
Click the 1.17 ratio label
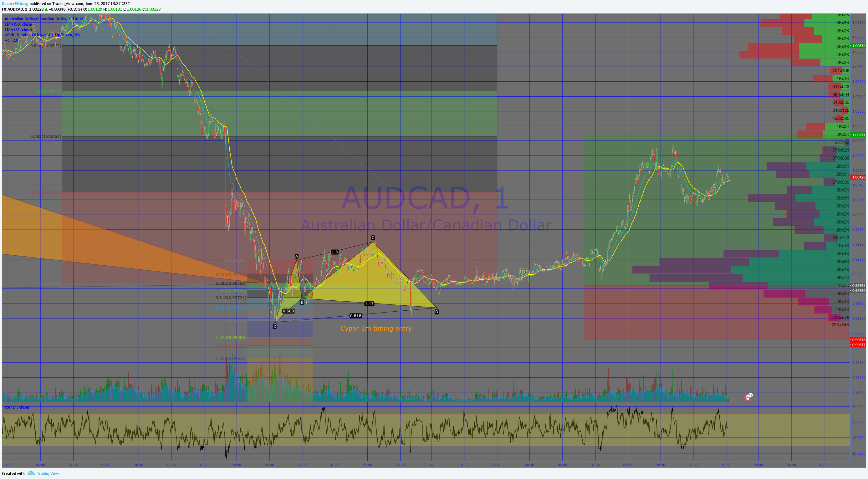369,304
